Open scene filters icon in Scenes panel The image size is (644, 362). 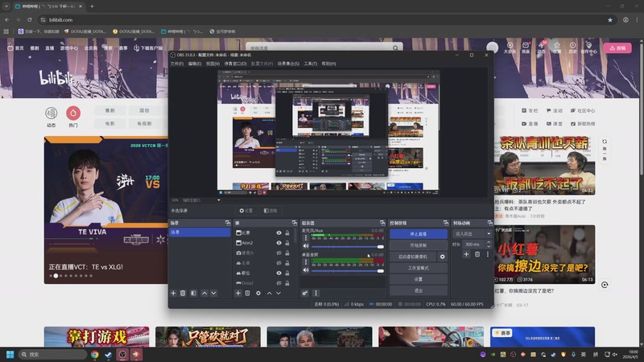(193, 293)
